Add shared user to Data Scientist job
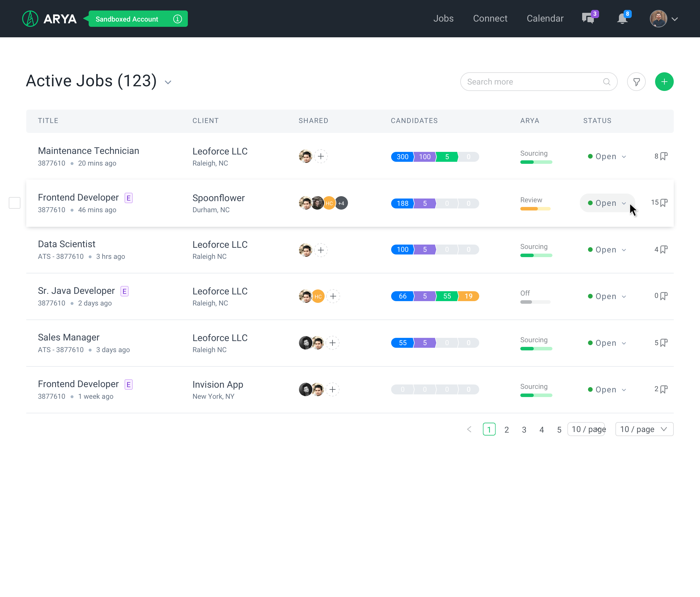Image resolution: width=700 pixels, height=597 pixels. pos(321,250)
